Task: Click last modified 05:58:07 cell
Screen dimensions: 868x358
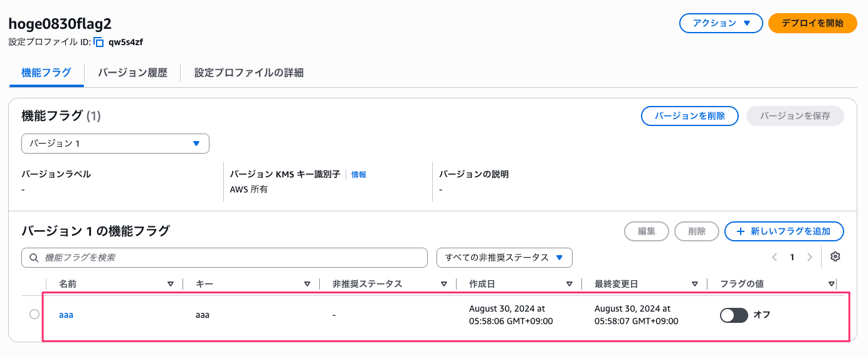Action: coord(637,315)
